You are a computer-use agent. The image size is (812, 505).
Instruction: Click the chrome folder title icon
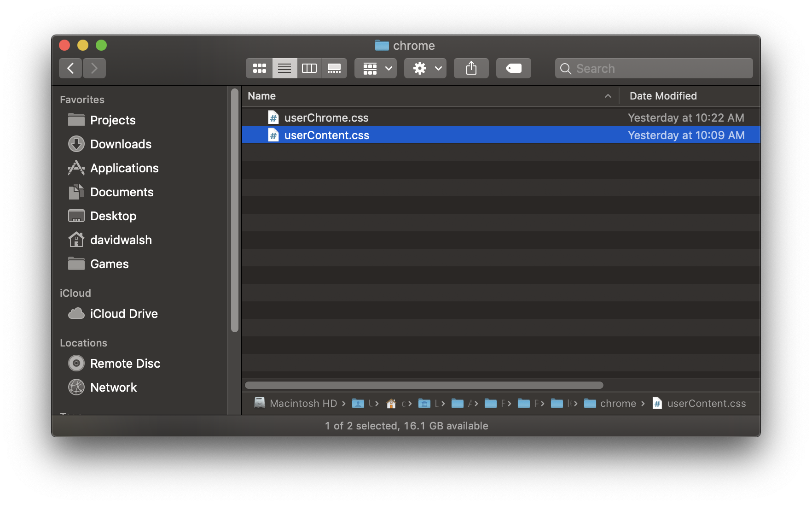point(382,45)
